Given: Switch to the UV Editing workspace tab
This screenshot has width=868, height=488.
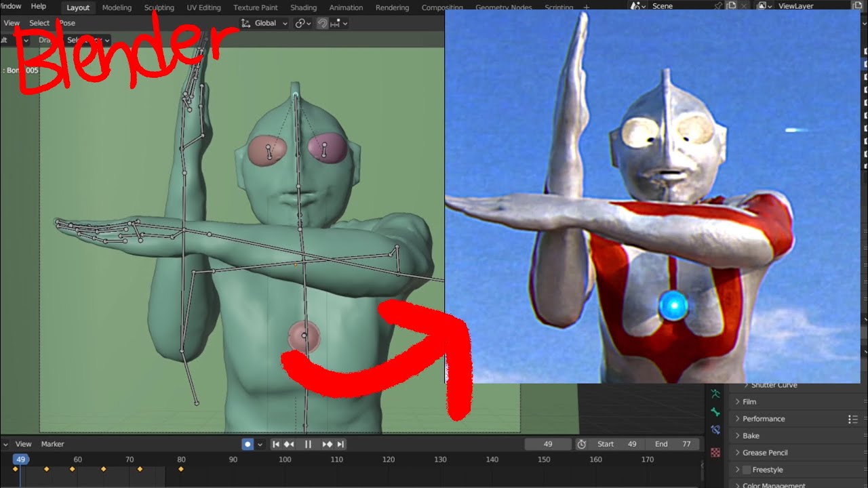Looking at the screenshot, I should [203, 7].
